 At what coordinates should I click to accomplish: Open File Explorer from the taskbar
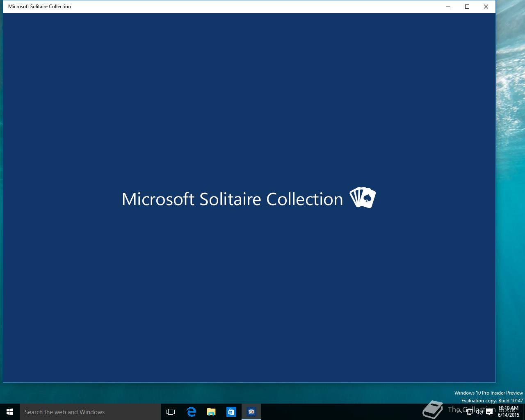211,412
